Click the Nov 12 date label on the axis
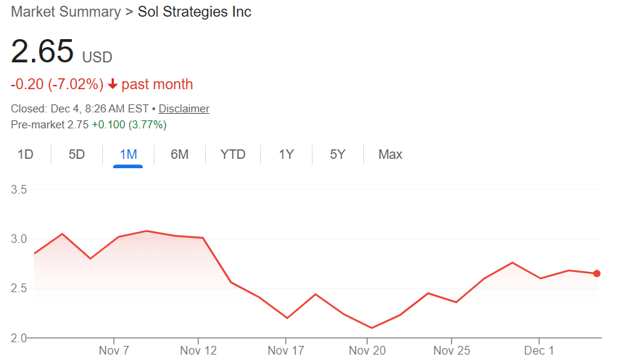Screen dimensions: 625x364 pyautogui.click(x=199, y=351)
